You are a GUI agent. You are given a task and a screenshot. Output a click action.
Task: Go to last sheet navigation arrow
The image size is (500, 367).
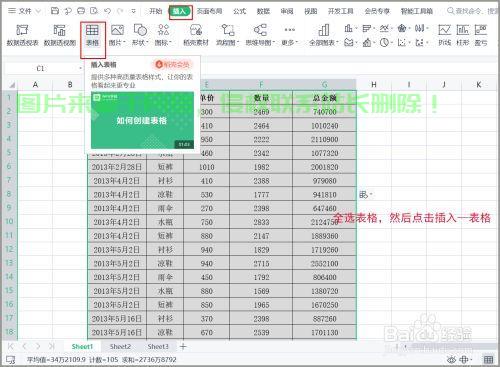click(x=51, y=346)
